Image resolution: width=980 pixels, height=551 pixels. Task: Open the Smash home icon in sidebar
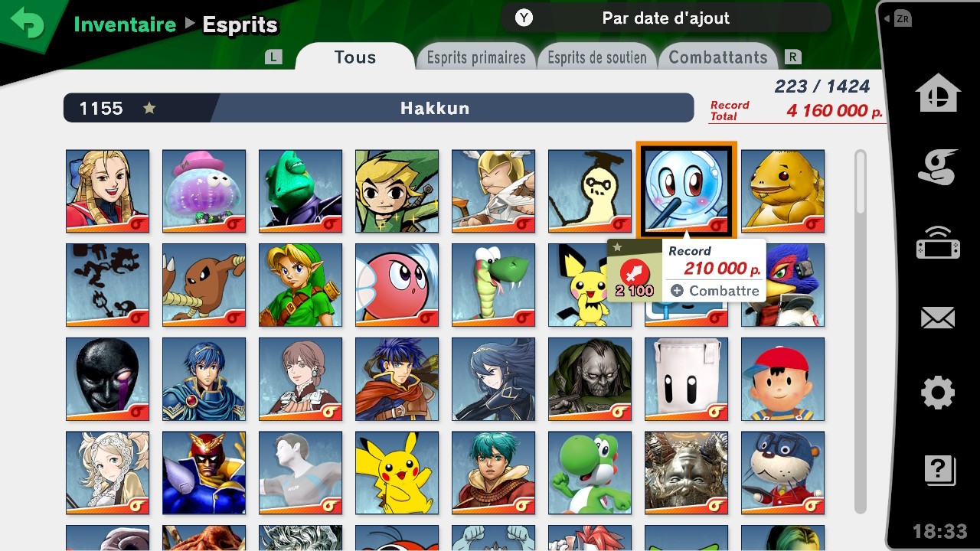[938, 93]
